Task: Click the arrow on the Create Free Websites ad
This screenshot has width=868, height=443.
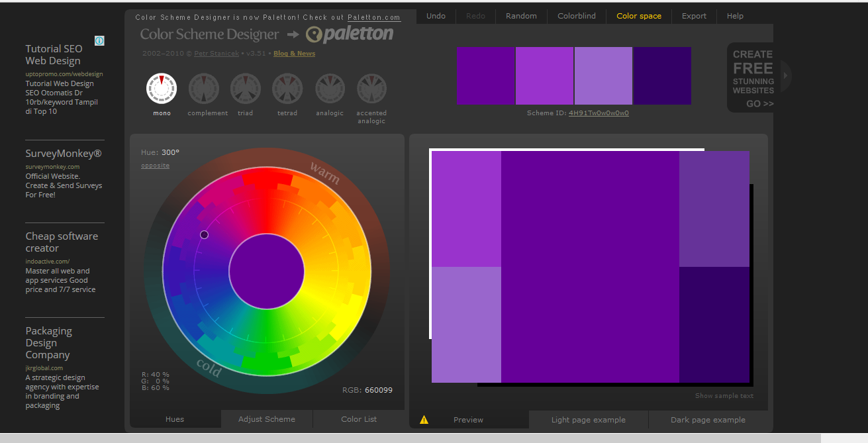Action: 786,75
